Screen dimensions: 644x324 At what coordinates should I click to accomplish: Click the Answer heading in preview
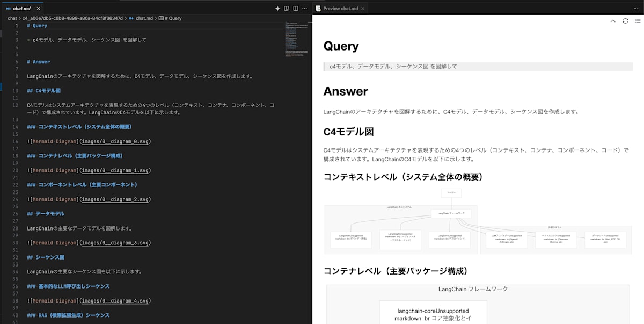[346, 91]
